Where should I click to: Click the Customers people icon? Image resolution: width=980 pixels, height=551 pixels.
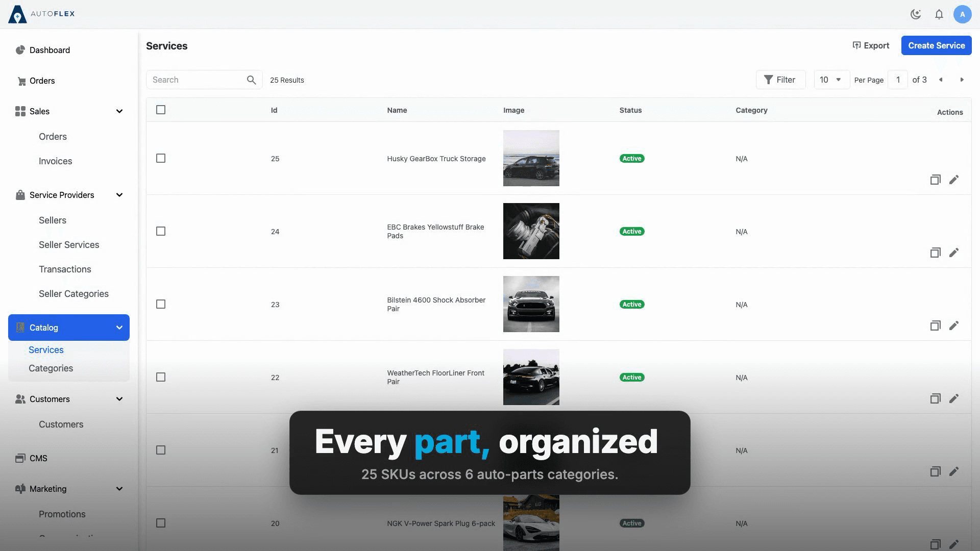(x=20, y=399)
